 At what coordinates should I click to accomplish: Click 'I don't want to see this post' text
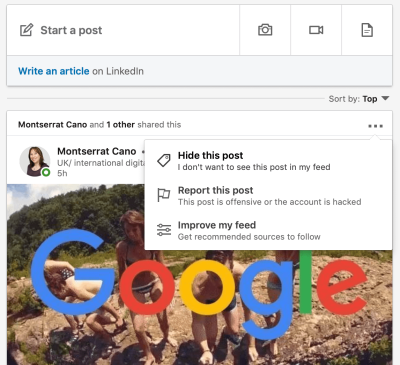(x=254, y=167)
